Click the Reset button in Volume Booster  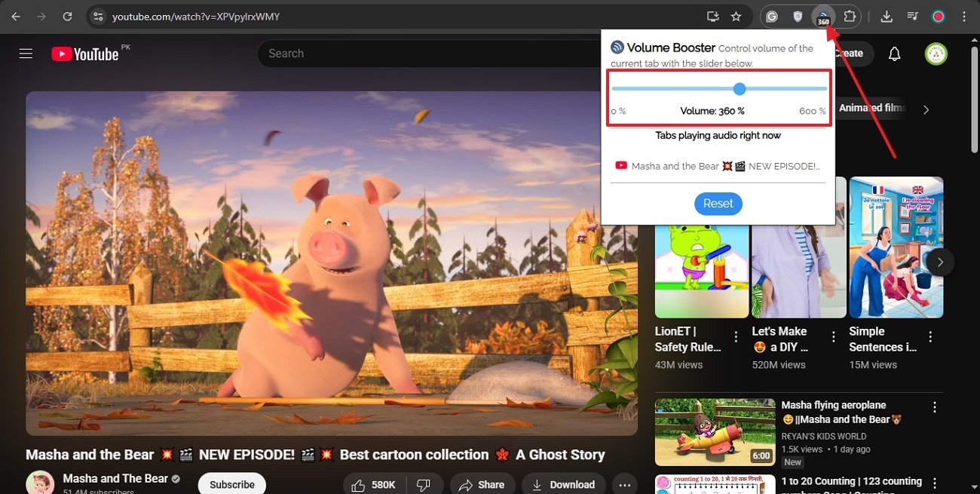pyautogui.click(x=718, y=204)
